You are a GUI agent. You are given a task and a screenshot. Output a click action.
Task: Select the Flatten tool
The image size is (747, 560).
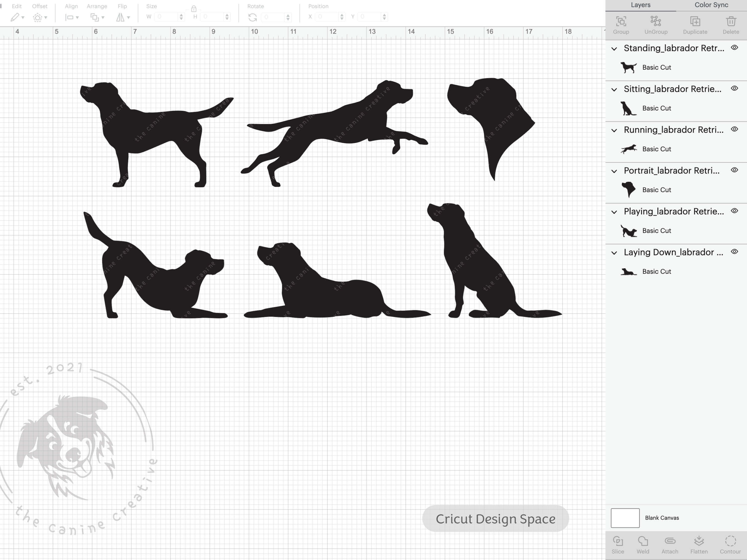tap(699, 541)
